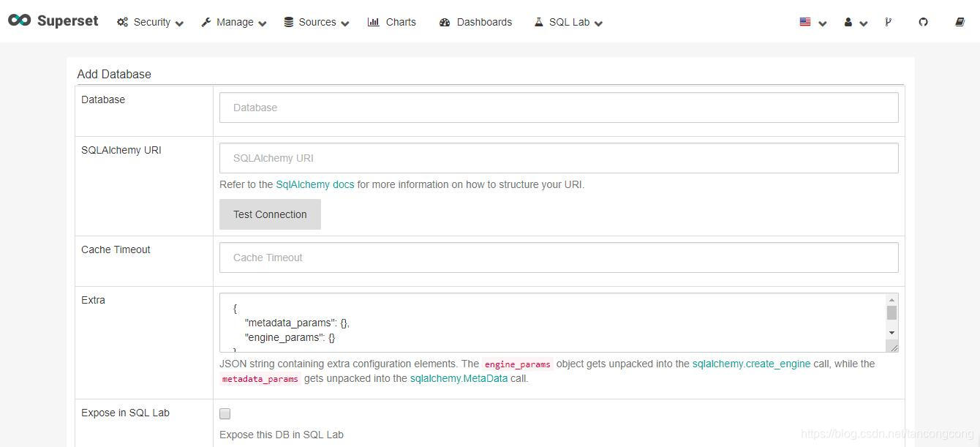Viewport: 980px width, 447px height.
Task: Open the GitHub repository icon
Action: (x=923, y=22)
